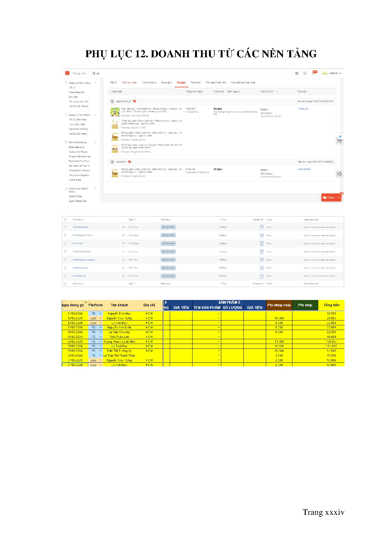Click the filter icon on Ngày đóng gói header

pyautogui.click(x=85, y=302)
